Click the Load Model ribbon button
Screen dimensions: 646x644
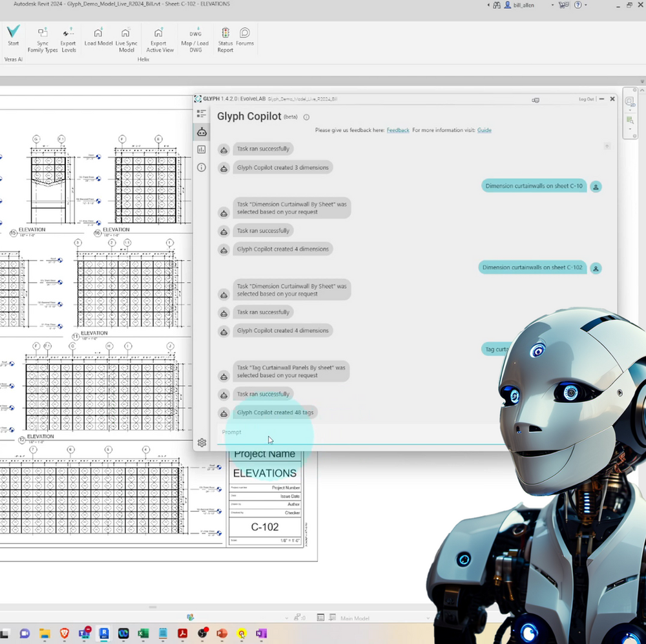tap(98, 36)
